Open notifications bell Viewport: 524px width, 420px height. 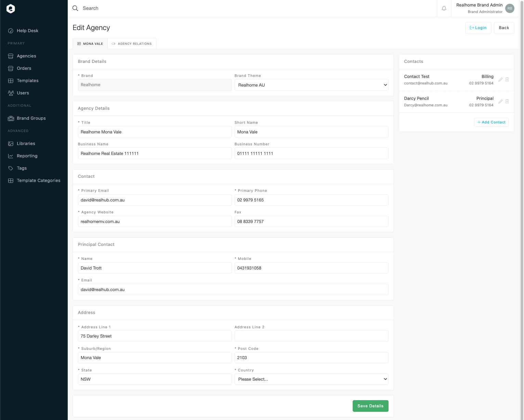[444, 8]
